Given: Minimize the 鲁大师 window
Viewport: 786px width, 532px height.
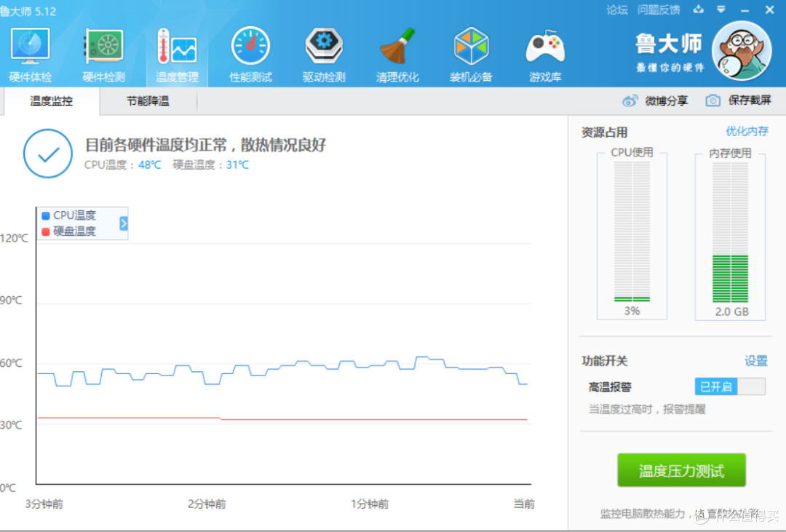Looking at the screenshot, I should (x=745, y=10).
